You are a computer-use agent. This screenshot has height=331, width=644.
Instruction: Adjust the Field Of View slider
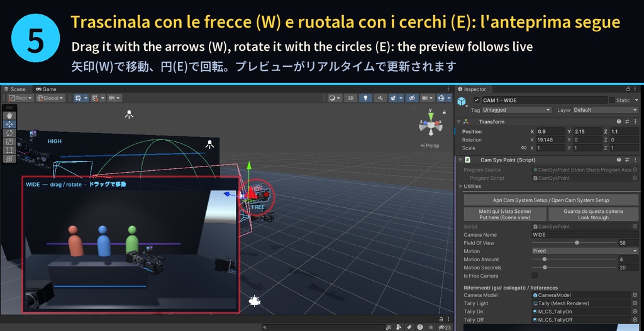coord(574,243)
